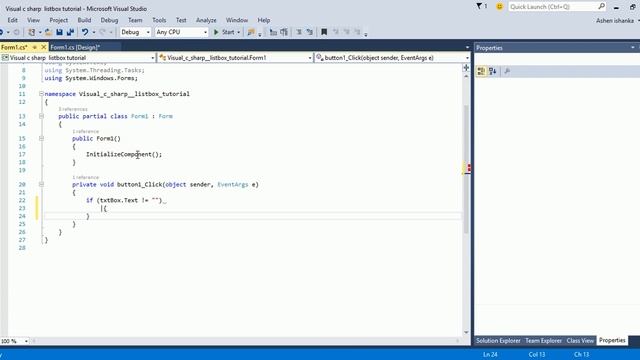Screen dimensions: 640x360
Task: Click the Quick Launch search magnifier icon
Action: tap(602, 6)
